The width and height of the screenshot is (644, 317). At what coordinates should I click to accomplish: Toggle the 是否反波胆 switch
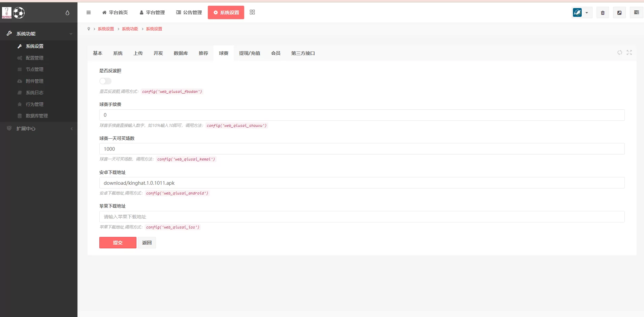[105, 81]
